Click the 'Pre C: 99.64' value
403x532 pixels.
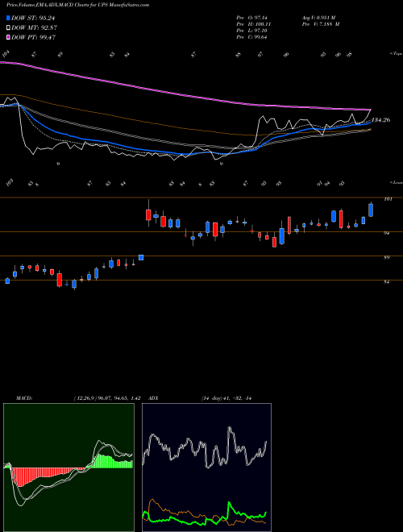click(x=252, y=37)
